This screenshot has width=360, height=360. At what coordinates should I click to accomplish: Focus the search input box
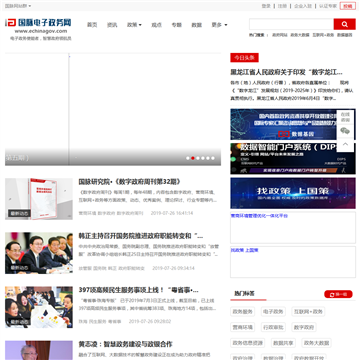pos(291,24)
